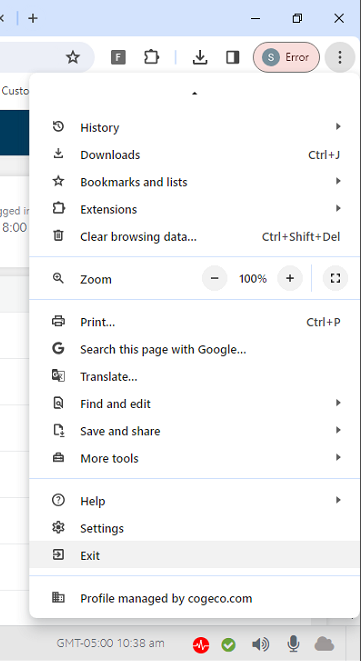Click the three-dot Chrome menu button
This screenshot has width=361, height=661.
(340, 57)
